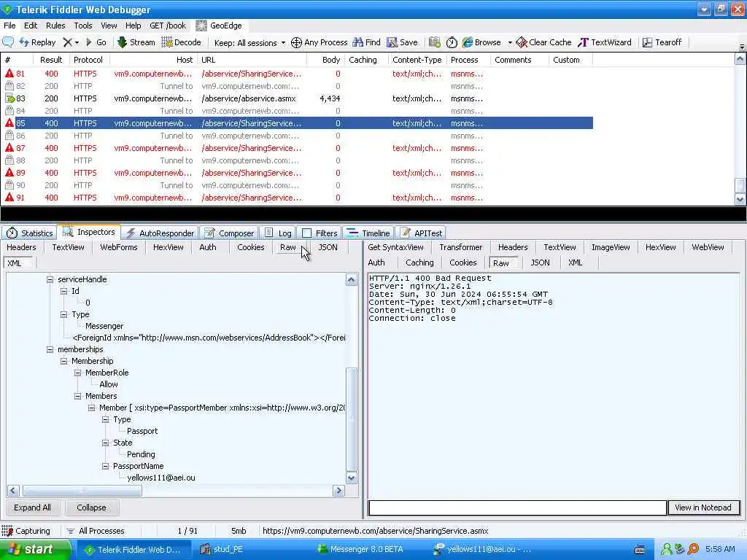
Task: Open the Timeline tab
Action: pos(368,233)
